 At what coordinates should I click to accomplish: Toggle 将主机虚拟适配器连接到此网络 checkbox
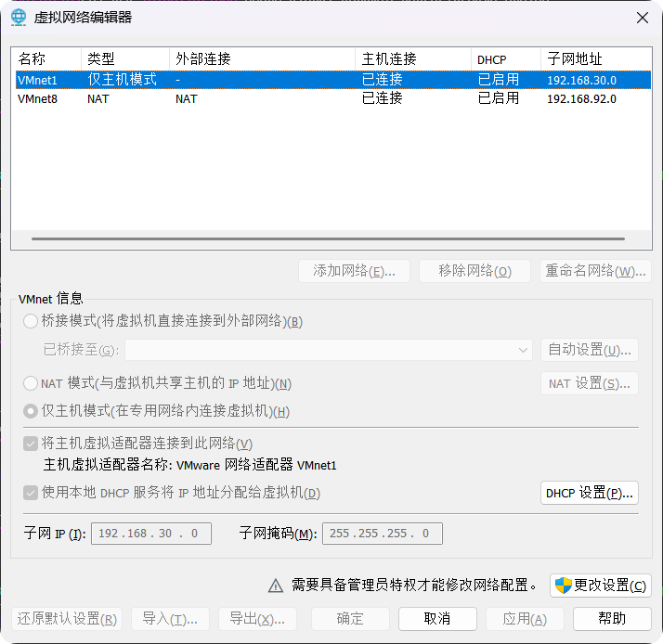pyautogui.click(x=31, y=444)
